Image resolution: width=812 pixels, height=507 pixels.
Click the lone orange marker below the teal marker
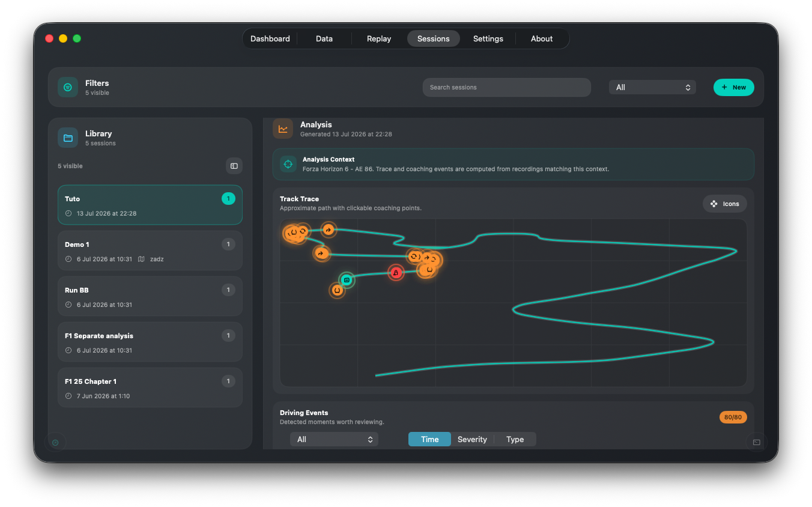[x=338, y=290]
